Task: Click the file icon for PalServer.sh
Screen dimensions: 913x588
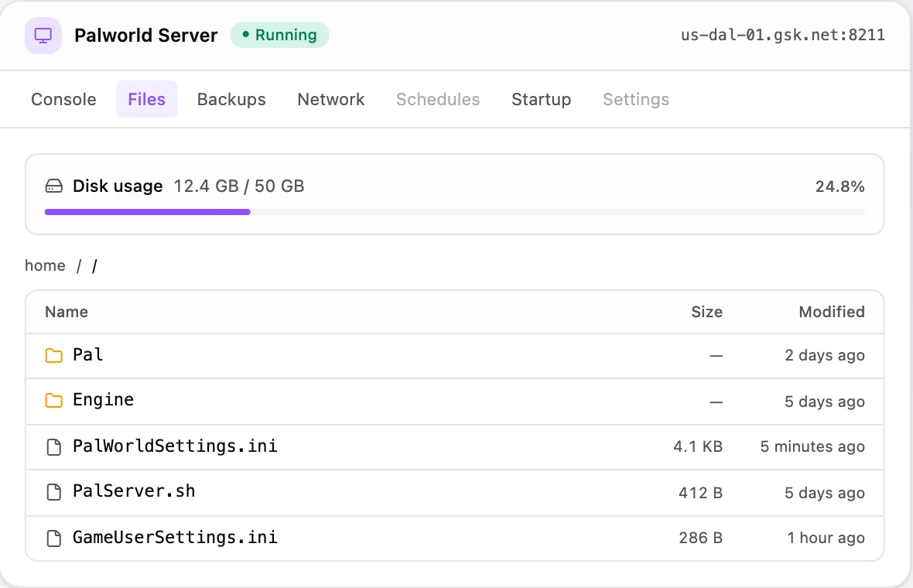Action: [x=53, y=492]
